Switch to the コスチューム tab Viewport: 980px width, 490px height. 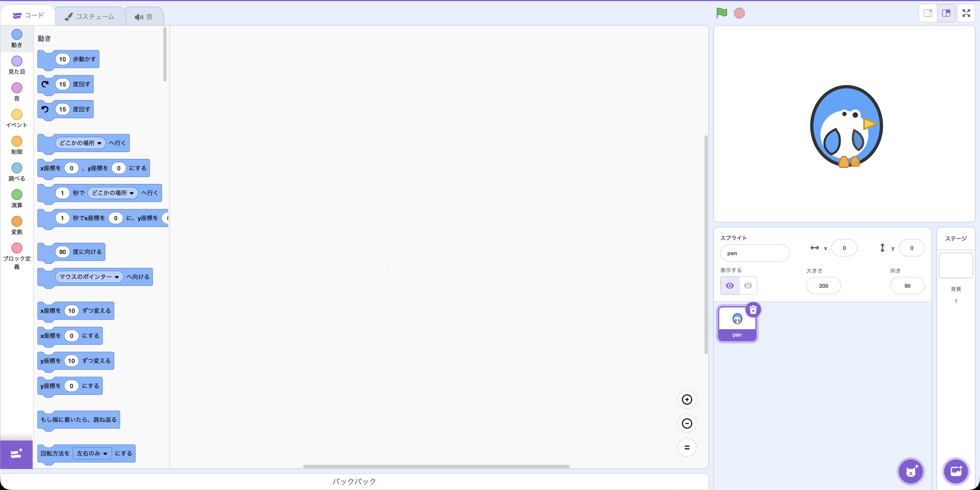(90, 16)
